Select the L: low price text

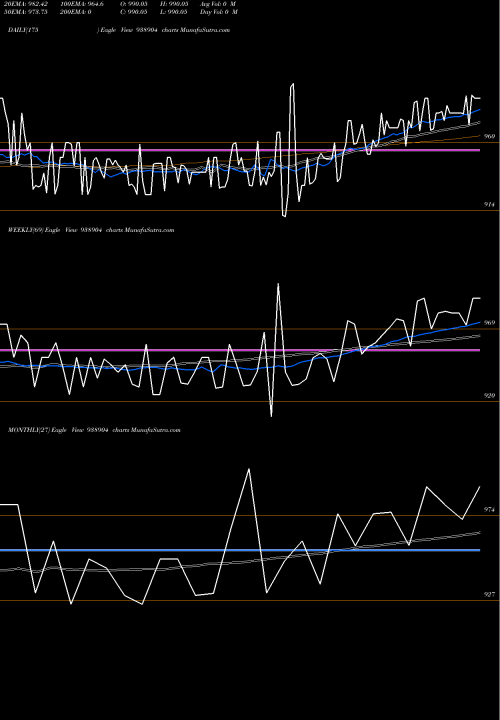[174, 12]
